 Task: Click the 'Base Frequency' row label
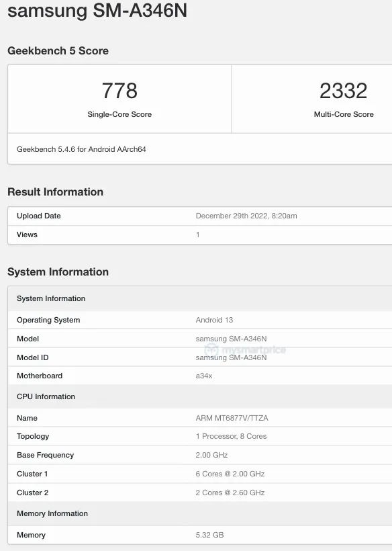[45, 455]
